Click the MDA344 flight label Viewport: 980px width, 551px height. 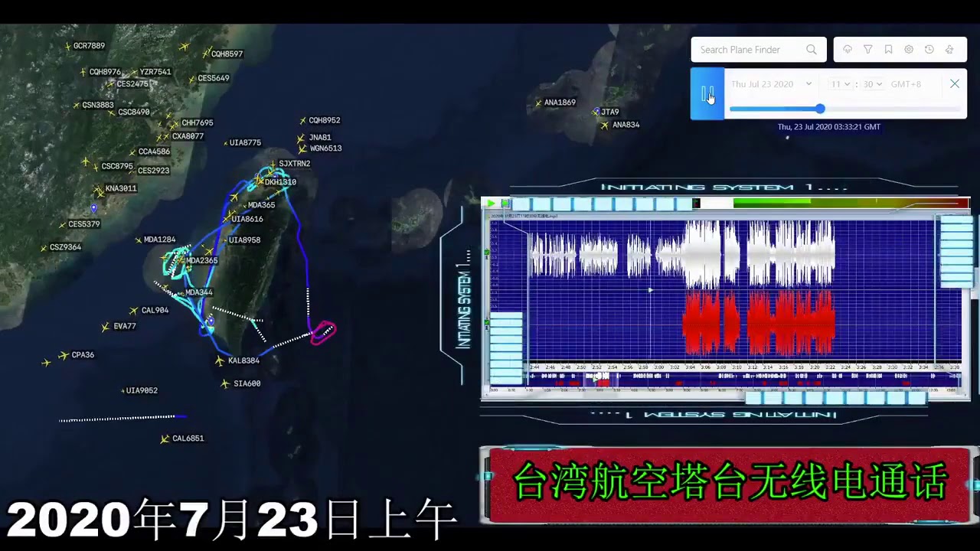[199, 292]
